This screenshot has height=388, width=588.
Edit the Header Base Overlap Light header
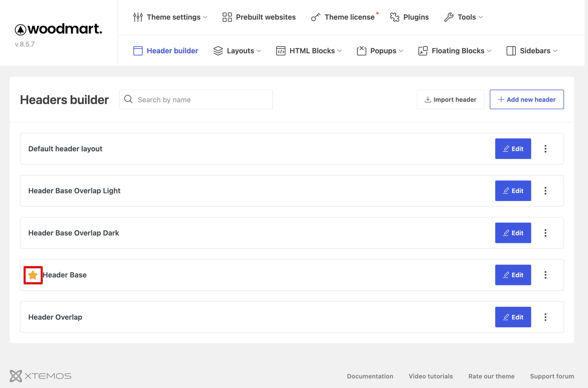point(513,191)
